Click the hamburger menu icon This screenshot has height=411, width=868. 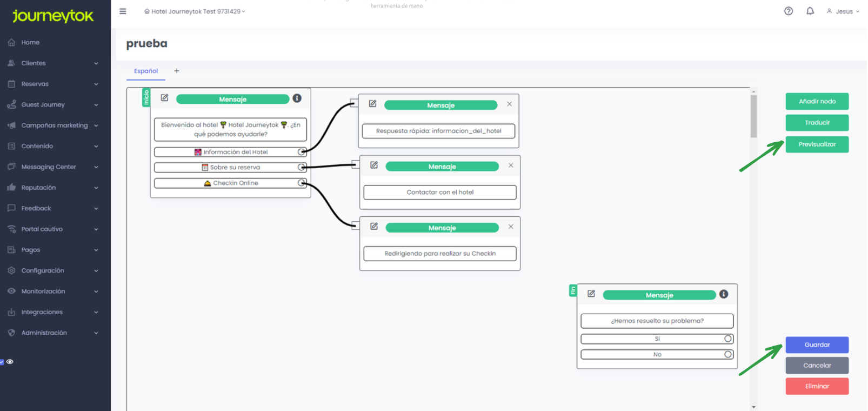tap(123, 11)
